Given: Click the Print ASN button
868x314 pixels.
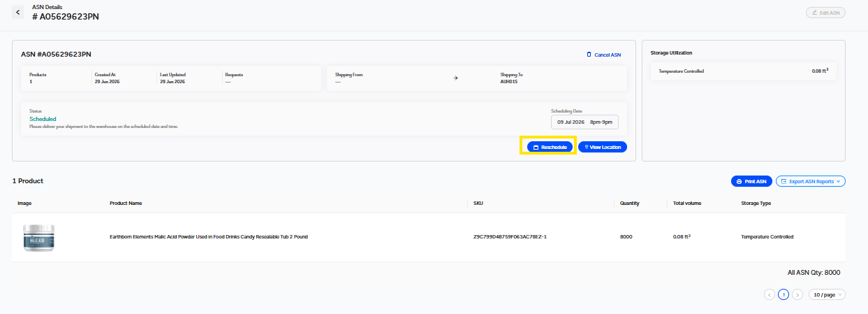Looking at the screenshot, I should (x=751, y=181).
